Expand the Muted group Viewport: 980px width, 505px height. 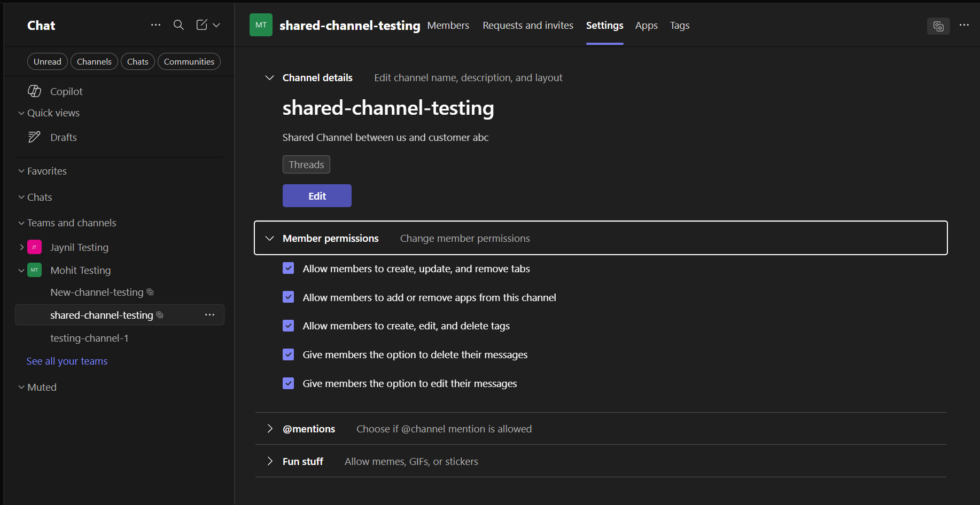point(21,388)
